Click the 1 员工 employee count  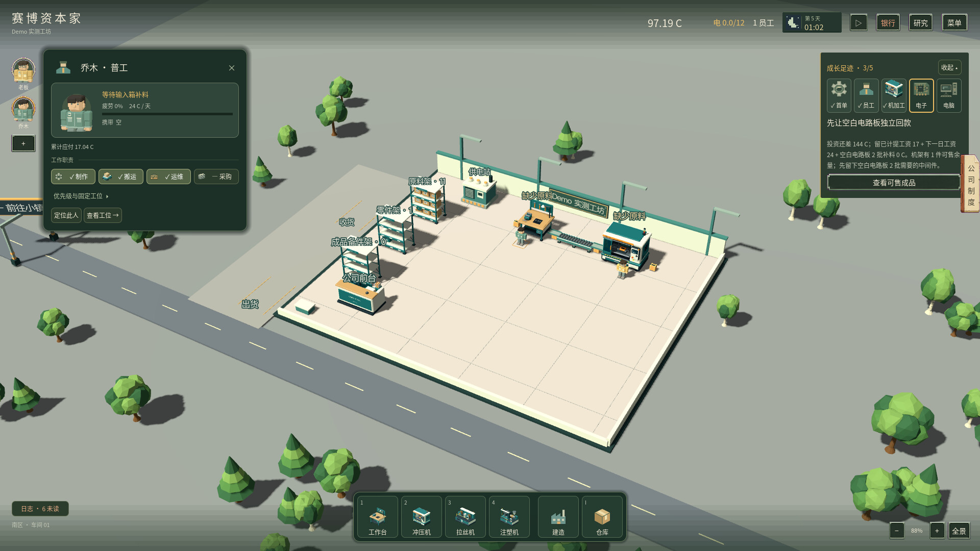click(763, 23)
